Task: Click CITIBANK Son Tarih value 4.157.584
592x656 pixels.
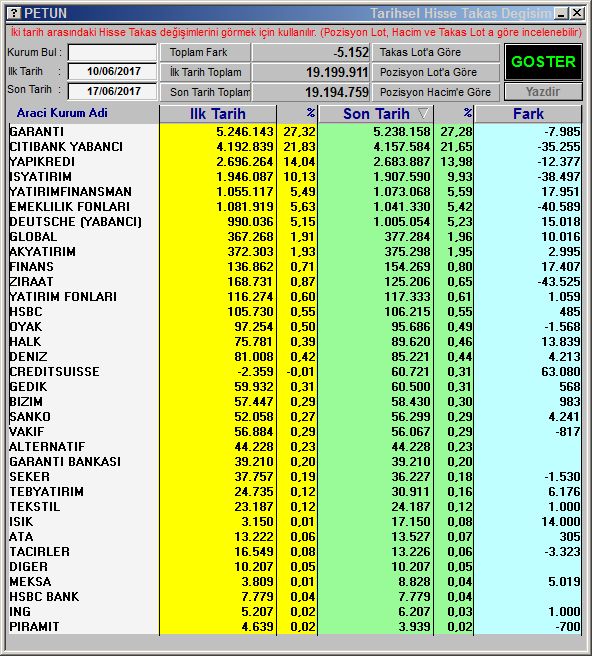Action: click(x=402, y=147)
